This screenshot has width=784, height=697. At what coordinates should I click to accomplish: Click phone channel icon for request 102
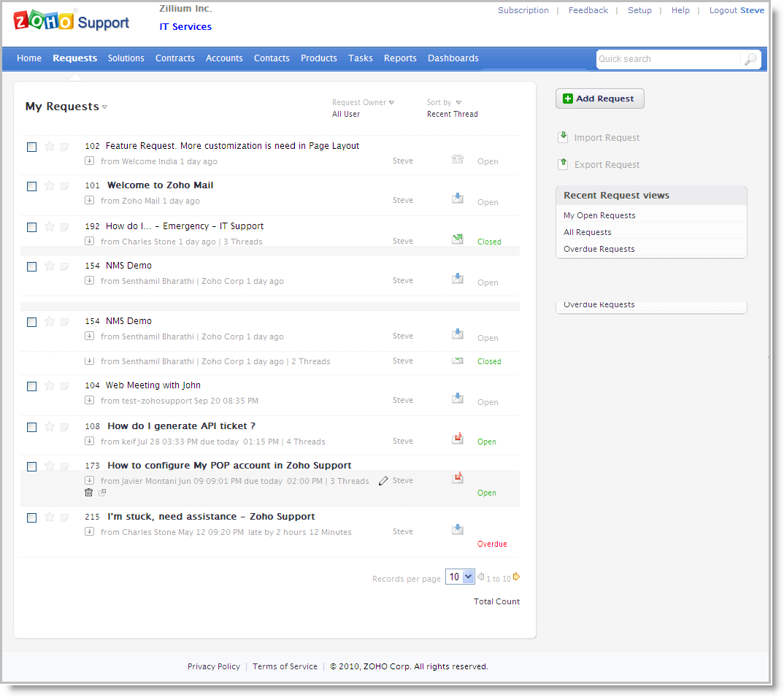pyautogui.click(x=458, y=160)
